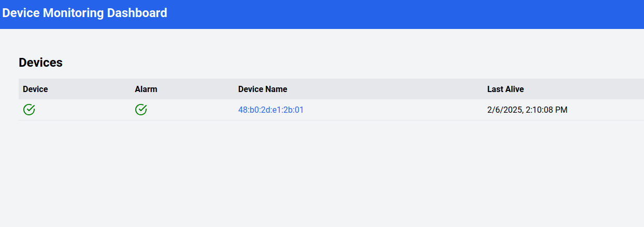Viewport: 644px width, 227px height.
Task: Click the word Alive in the Last Alive header
Action: click(x=514, y=89)
